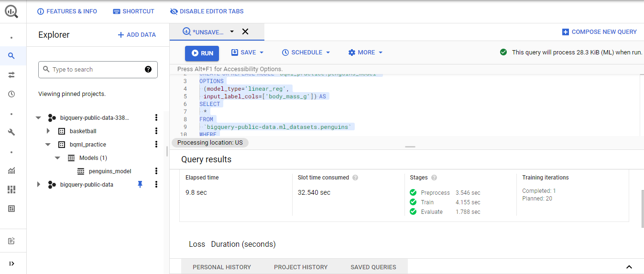The image size is (644, 274).
Task: Click the results vertical scrollbar
Action: click(x=642, y=210)
